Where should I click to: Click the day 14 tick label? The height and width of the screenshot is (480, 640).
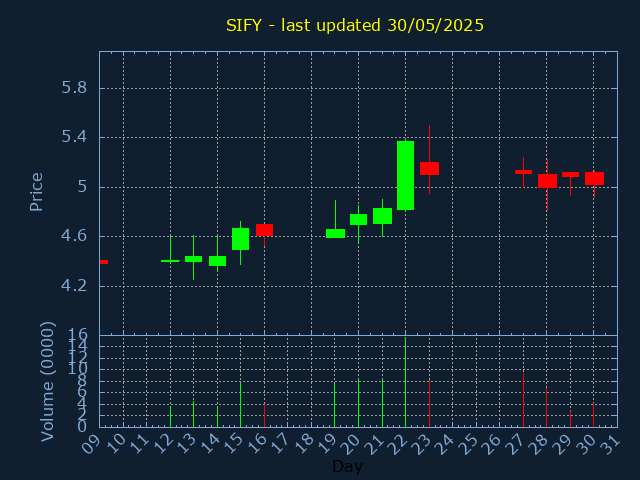[209, 444]
